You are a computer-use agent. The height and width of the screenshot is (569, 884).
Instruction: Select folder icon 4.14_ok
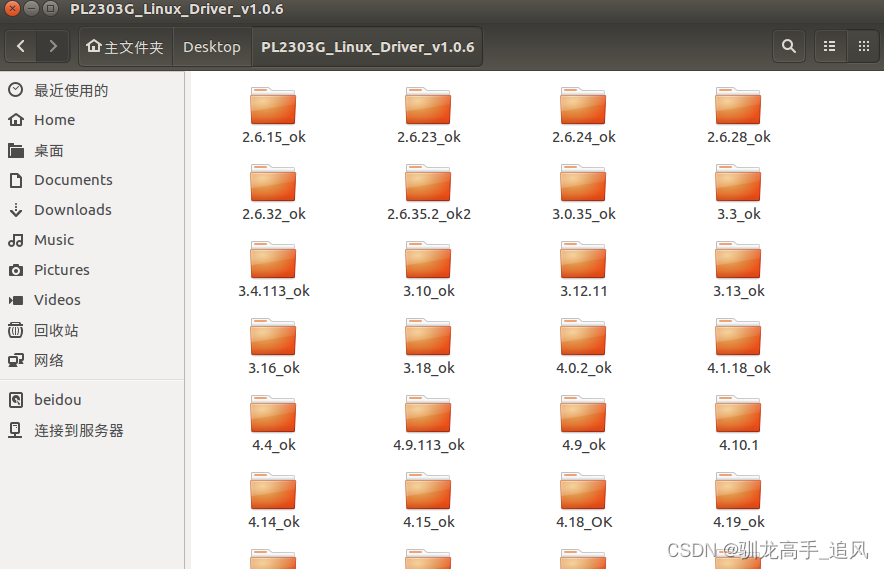(273, 491)
